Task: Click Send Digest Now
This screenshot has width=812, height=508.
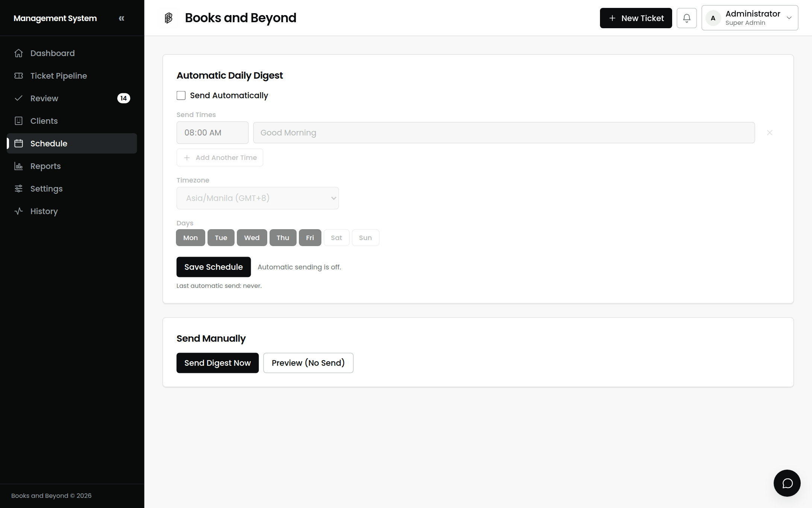Action: [x=218, y=363]
